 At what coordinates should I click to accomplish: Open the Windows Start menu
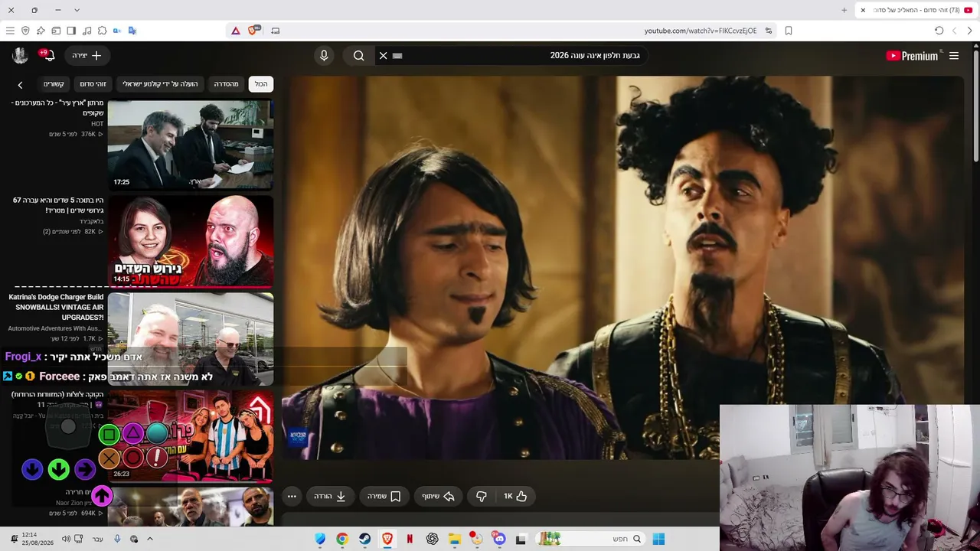pyautogui.click(x=658, y=539)
